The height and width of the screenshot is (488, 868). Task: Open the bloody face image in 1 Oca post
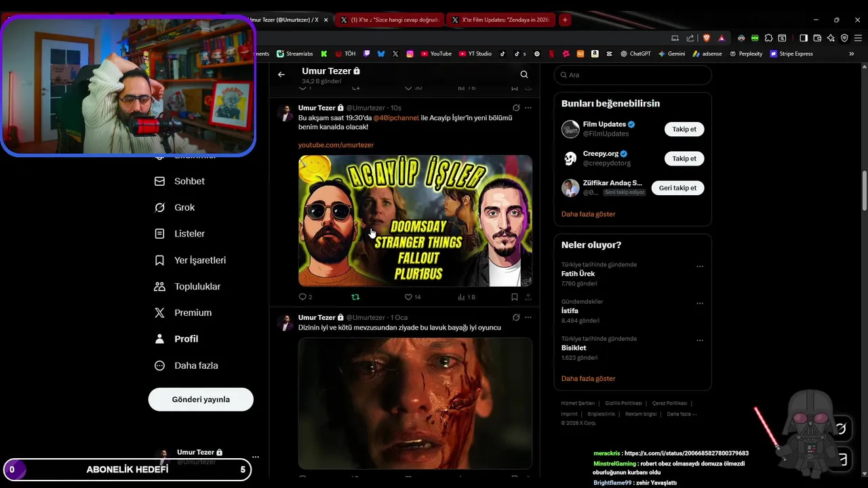pos(415,403)
